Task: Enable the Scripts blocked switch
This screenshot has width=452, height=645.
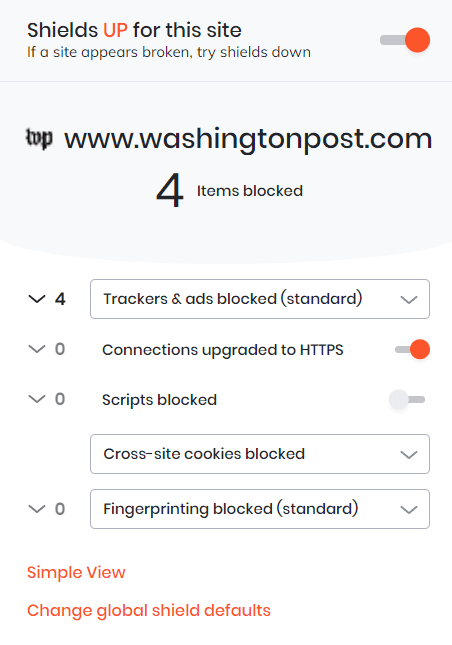Action: point(407,399)
